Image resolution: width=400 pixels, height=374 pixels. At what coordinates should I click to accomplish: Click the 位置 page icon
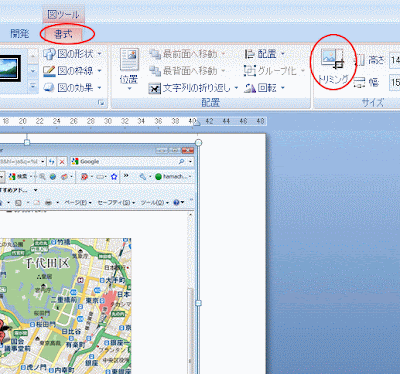pos(129,59)
